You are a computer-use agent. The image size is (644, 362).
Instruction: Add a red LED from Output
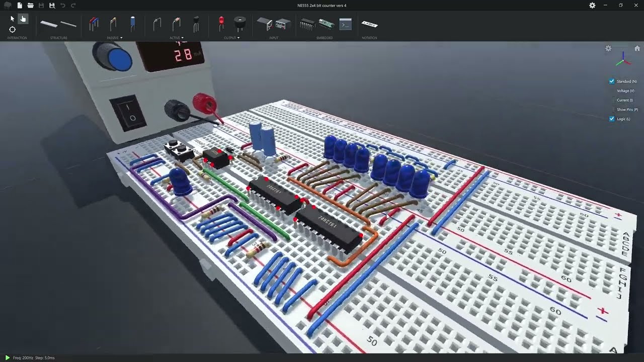[x=221, y=23]
